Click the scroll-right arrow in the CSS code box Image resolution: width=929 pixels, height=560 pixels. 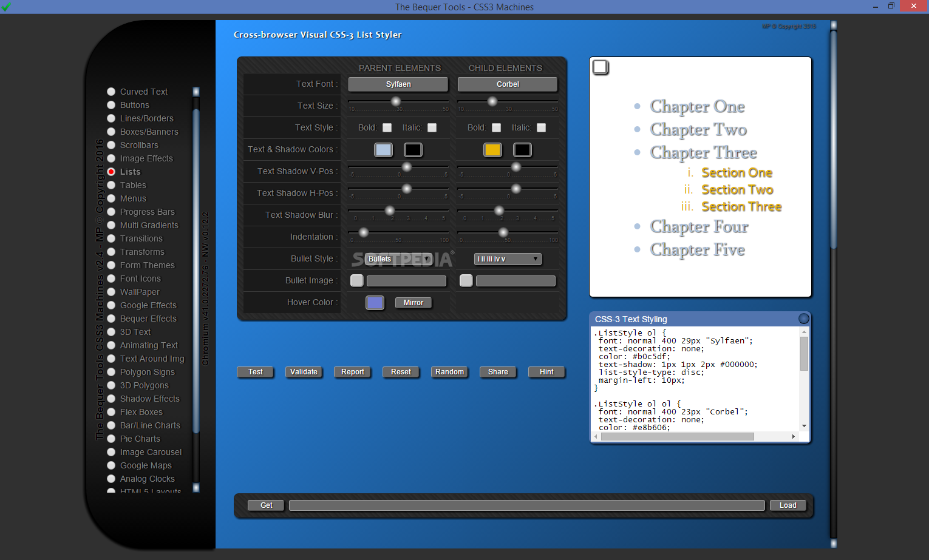point(793,436)
